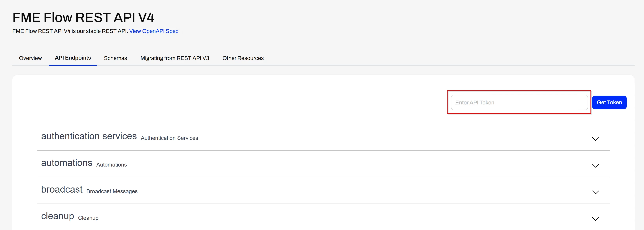Screen dimensions: 644x230
Task: Focus the Enter API Token field
Action: click(x=519, y=103)
